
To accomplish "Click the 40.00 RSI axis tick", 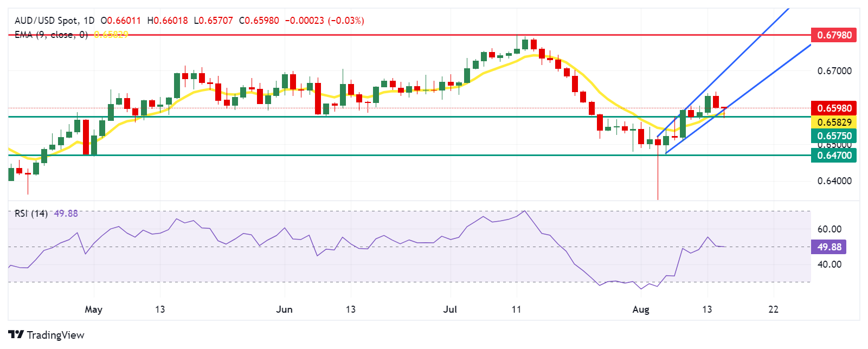I will (x=829, y=264).
